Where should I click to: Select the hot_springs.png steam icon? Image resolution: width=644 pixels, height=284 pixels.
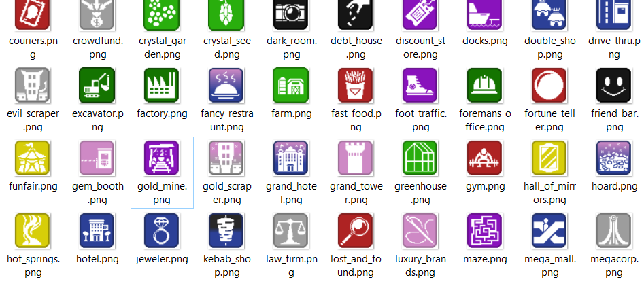coord(33,230)
